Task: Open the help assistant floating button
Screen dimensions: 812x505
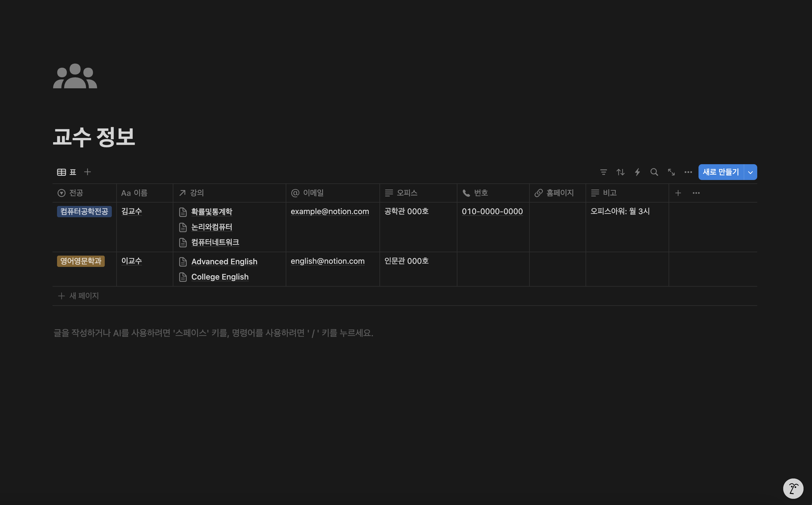Action: point(793,488)
